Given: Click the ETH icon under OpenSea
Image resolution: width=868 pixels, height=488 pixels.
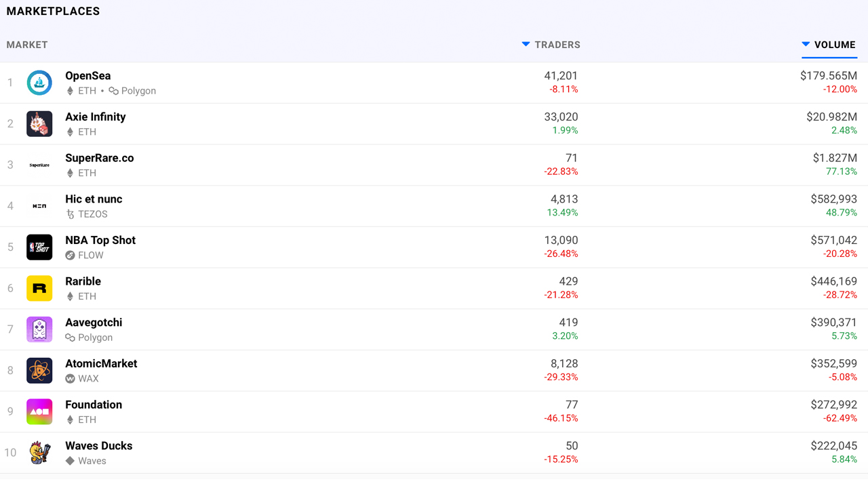Looking at the screenshot, I should point(70,91).
